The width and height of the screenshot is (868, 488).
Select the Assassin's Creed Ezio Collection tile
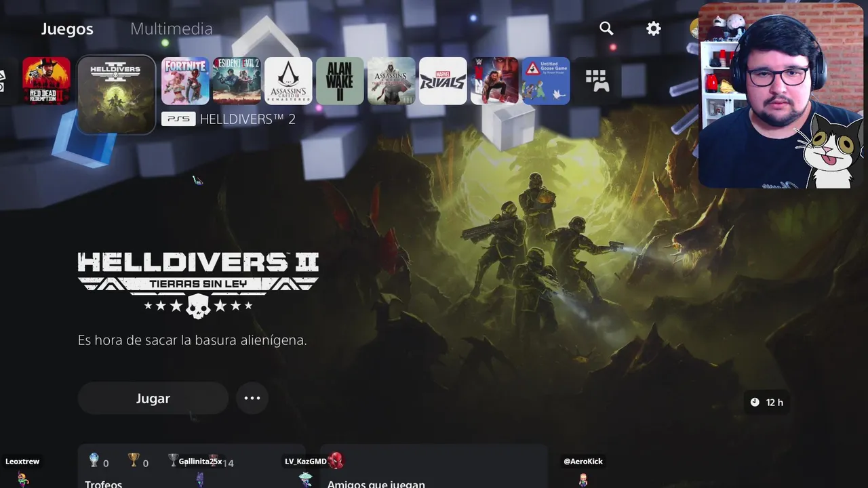pos(391,81)
